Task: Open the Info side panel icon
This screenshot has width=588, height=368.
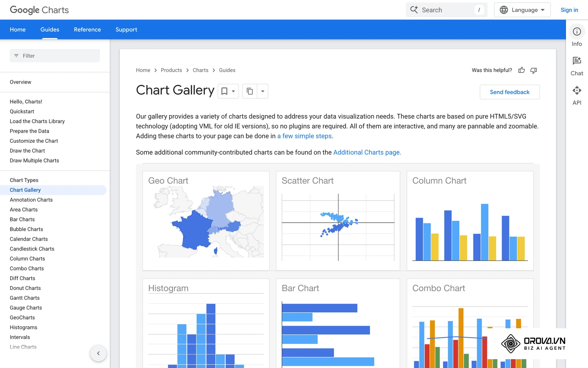Action: point(577,32)
